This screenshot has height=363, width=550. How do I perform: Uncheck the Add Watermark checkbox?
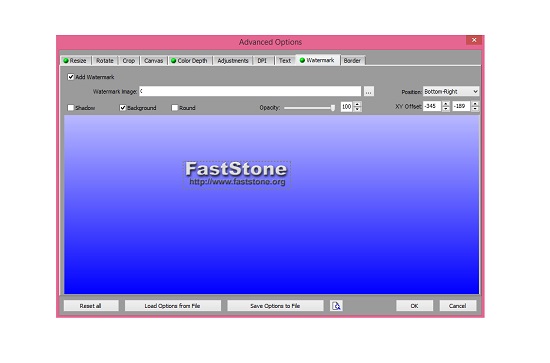pos(71,77)
